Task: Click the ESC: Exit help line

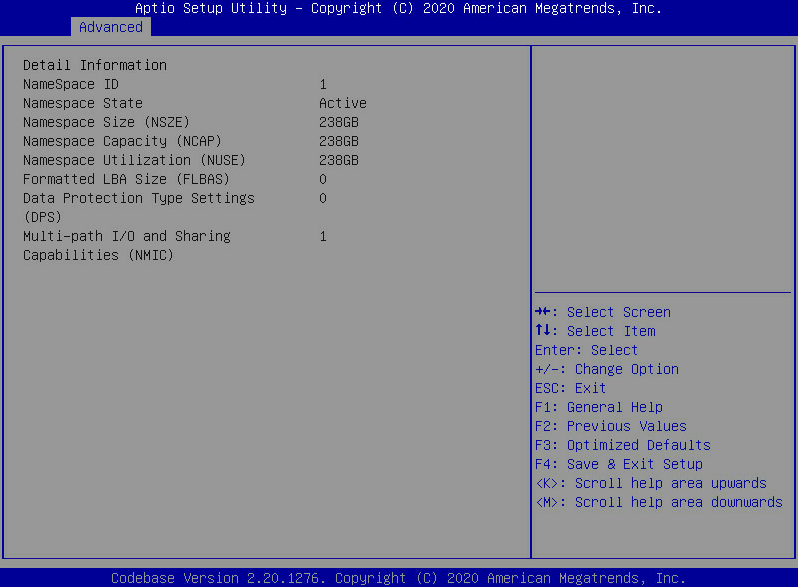Action: (x=571, y=388)
